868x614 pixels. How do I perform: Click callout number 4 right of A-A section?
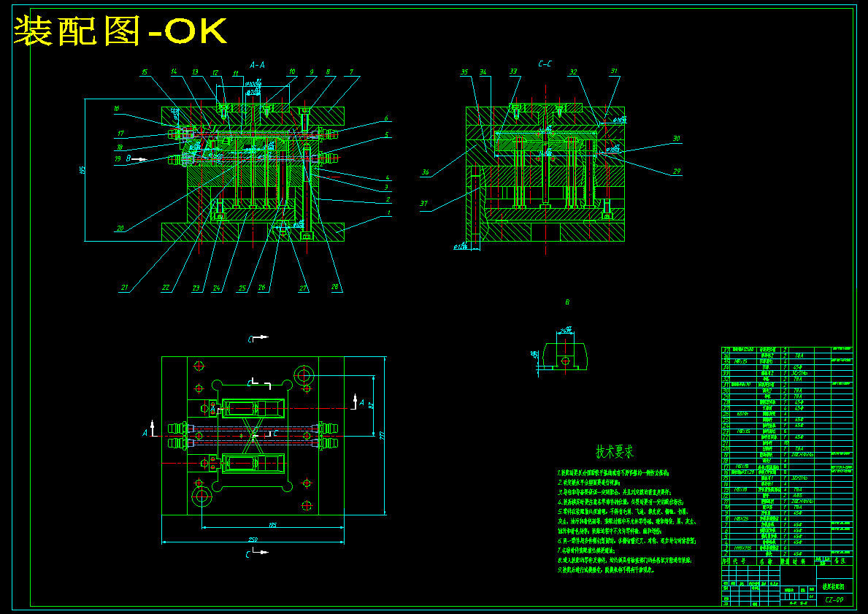click(388, 177)
